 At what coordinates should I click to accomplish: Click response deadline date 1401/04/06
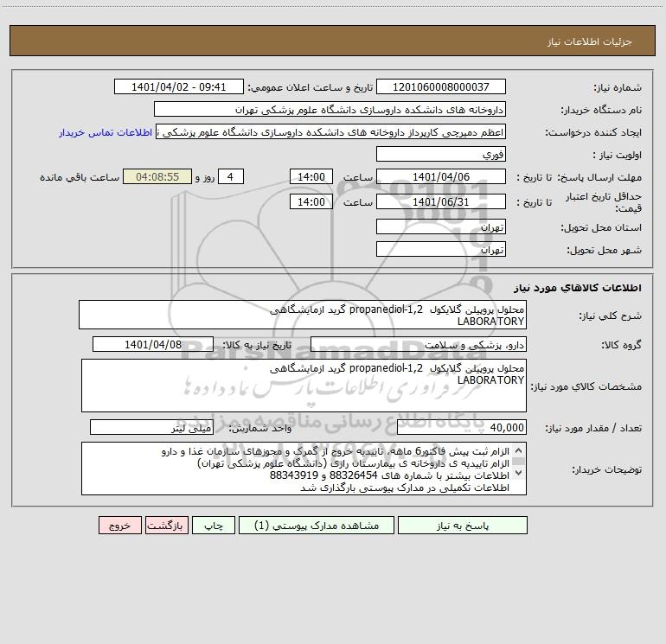[441, 176]
